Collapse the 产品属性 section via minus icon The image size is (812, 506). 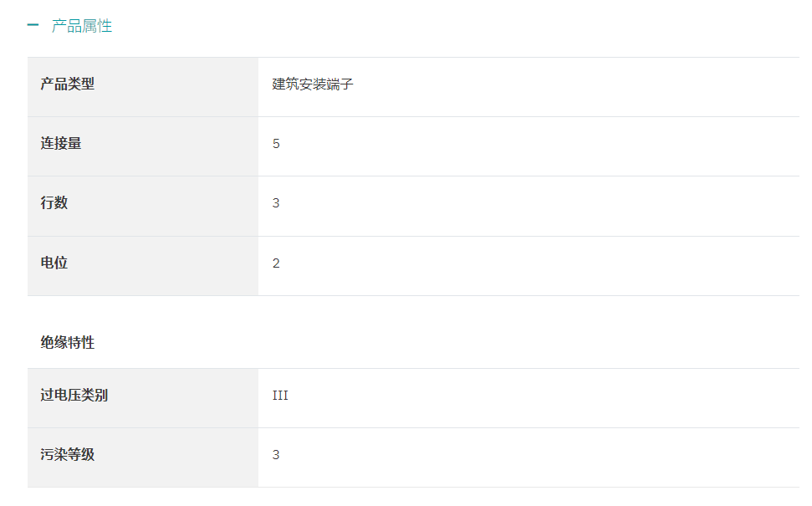(33, 25)
